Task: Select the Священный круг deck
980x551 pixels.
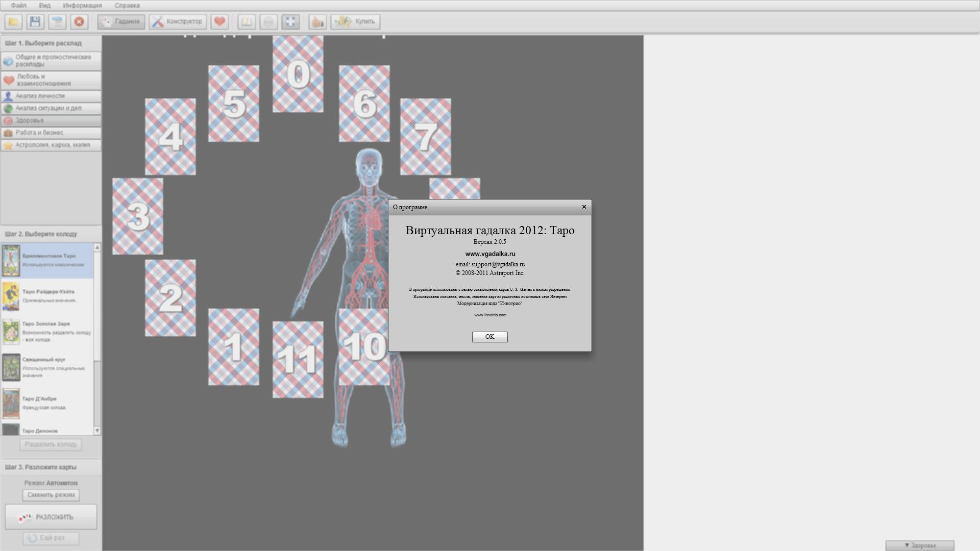Action: [x=47, y=367]
